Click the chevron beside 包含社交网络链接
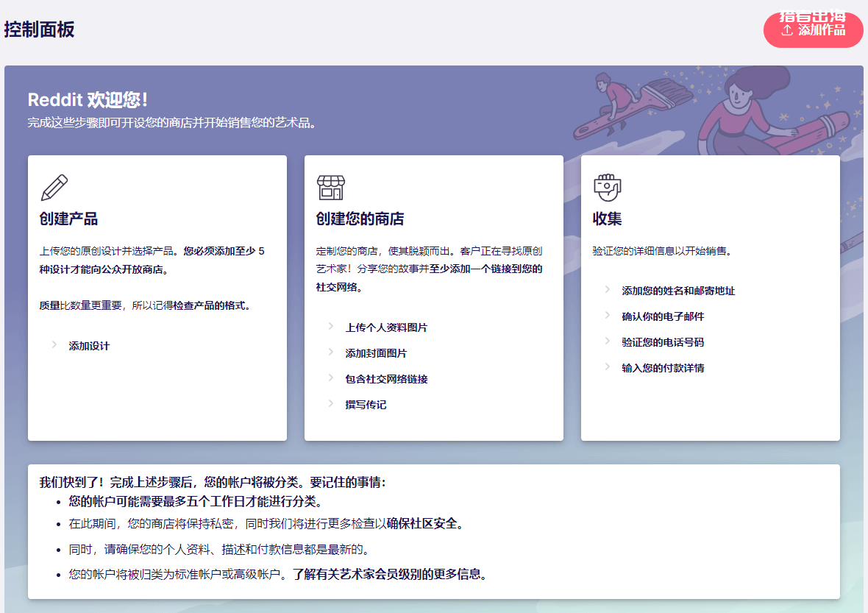The width and height of the screenshot is (868, 613). 331,378
